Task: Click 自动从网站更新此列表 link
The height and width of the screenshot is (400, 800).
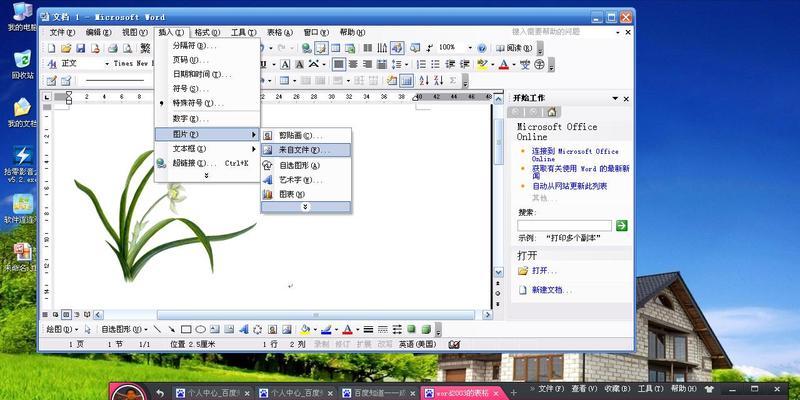Action: [x=570, y=186]
